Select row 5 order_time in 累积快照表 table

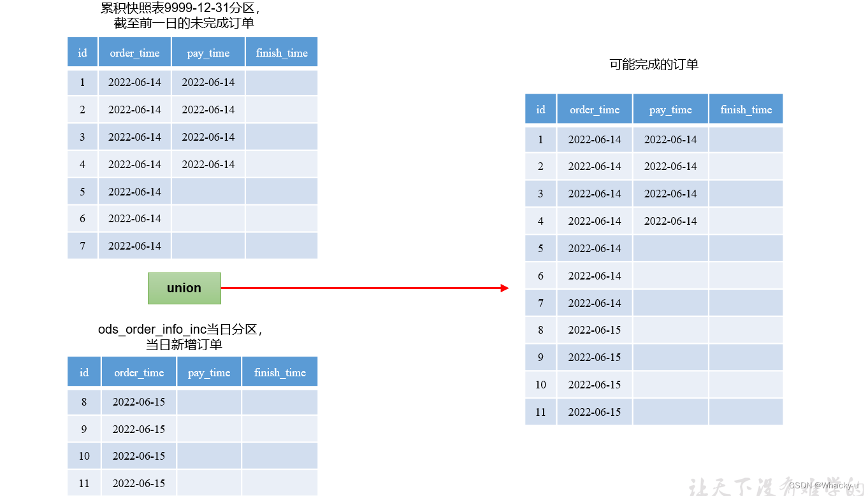[134, 192]
